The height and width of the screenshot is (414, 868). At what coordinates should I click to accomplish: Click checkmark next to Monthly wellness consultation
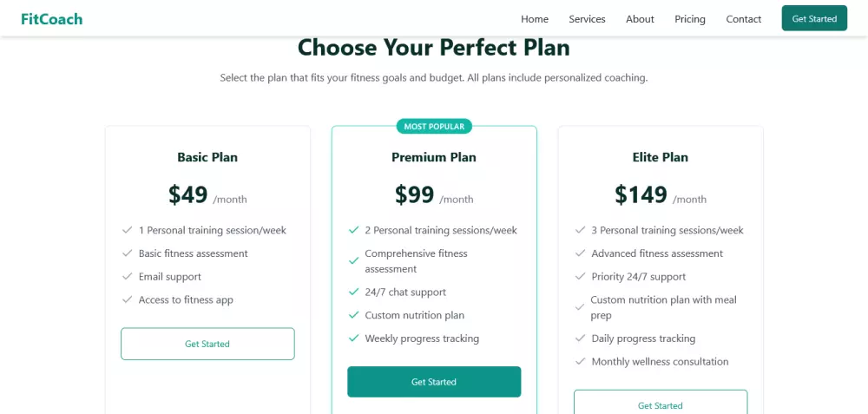581,362
